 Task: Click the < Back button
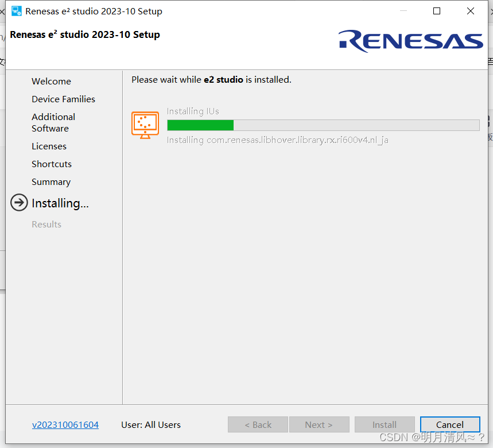(x=258, y=424)
